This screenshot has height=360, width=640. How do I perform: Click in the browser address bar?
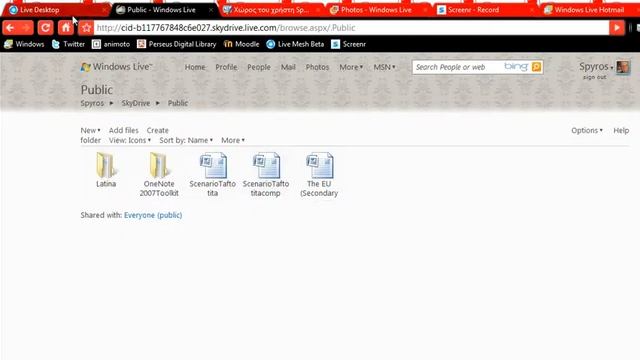point(351,28)
